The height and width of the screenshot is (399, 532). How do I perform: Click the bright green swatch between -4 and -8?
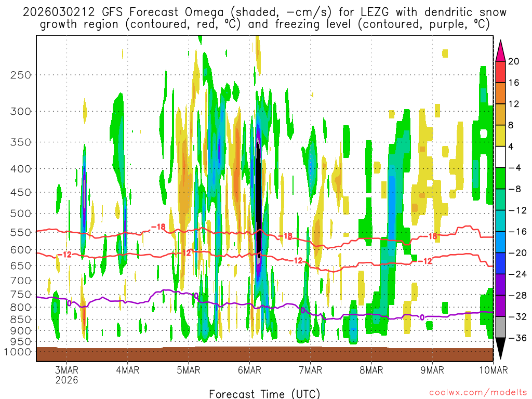[x=500, y=179]
